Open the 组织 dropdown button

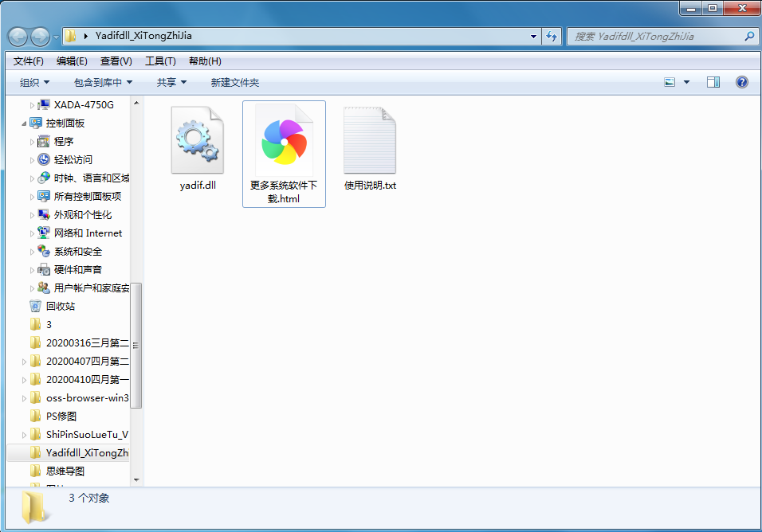point(34,83)
